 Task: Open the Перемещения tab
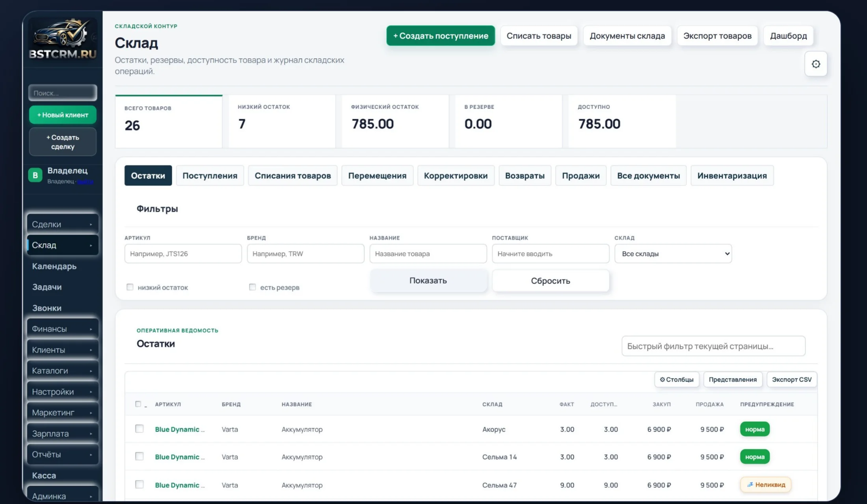click(377, 176)
